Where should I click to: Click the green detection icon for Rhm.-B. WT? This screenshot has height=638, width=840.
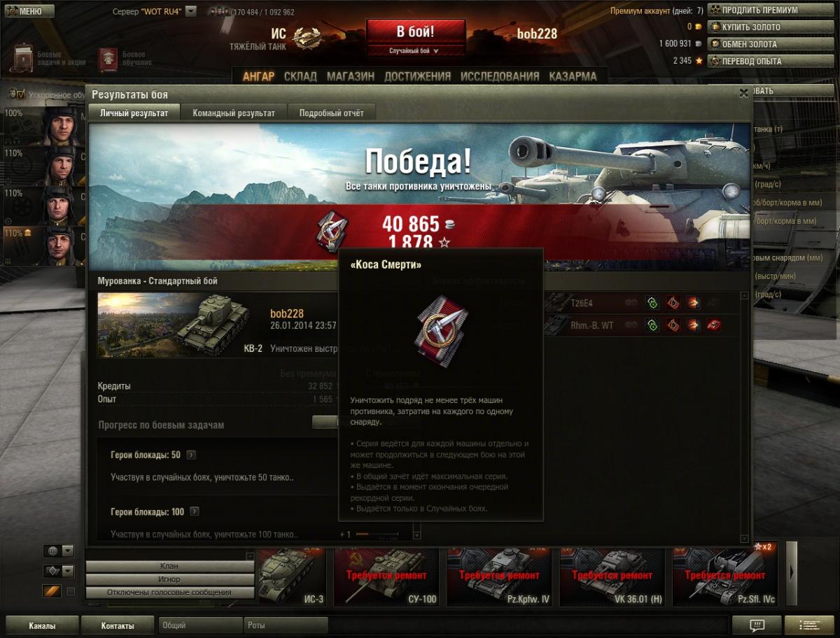click(x=652, y=325)
